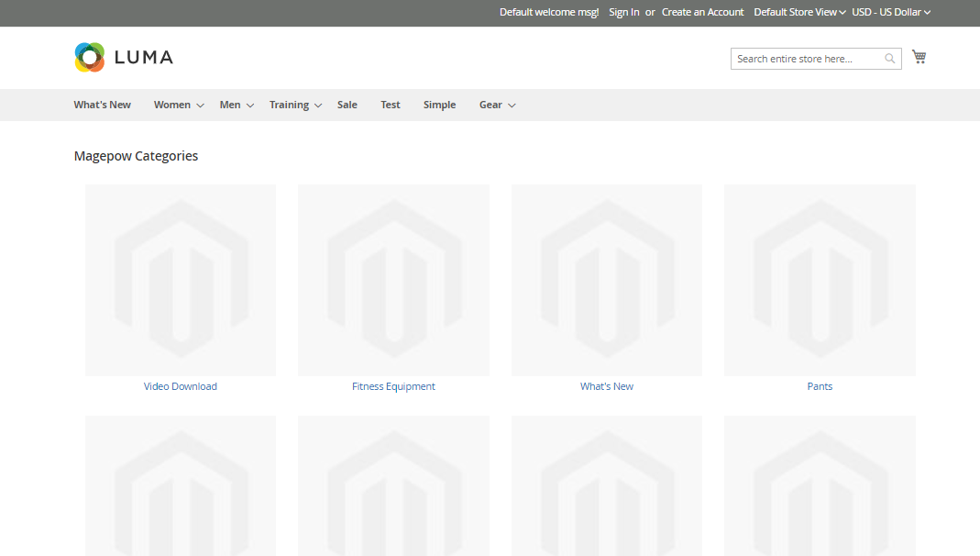Screen dimensions: 980x556
Task: Click the What's New category image
Action: click(607, 280)
